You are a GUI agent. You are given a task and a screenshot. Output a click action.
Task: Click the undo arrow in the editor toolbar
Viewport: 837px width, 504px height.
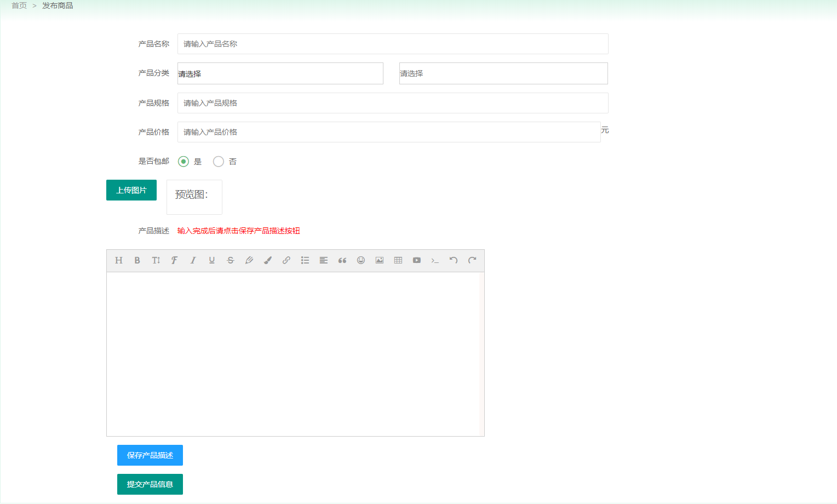coord(454,260)
